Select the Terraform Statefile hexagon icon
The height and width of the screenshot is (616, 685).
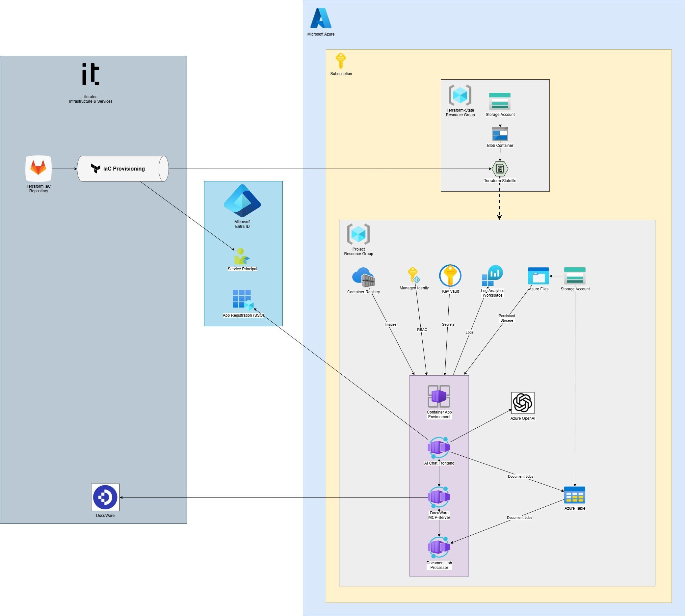tap(500, 169)
